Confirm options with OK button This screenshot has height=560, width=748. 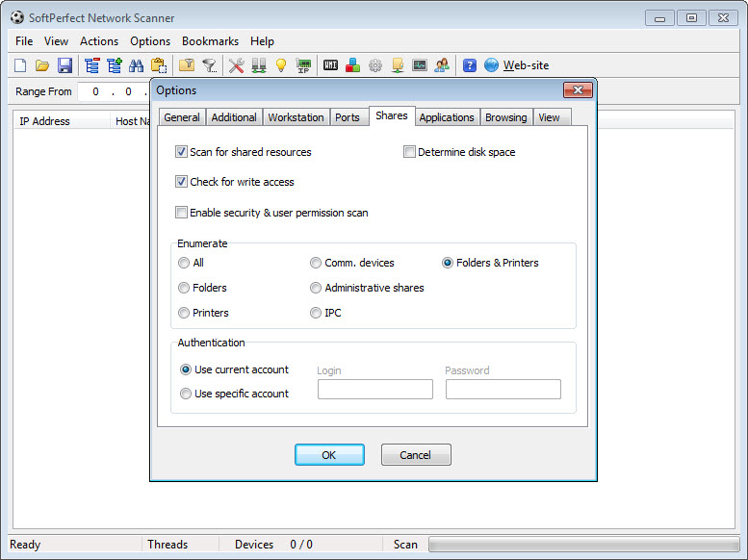click(x=329, y=455)
